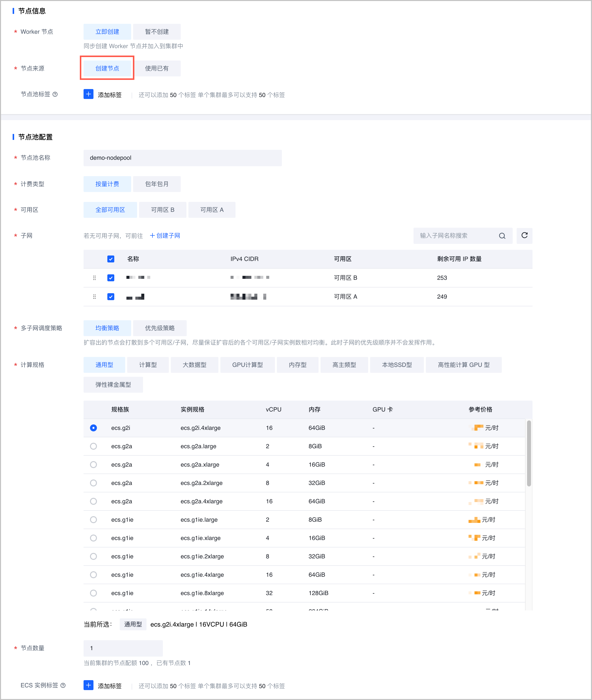592x700 pixels.
Task: Select the ecs.g2a.xlarge instance spec
Action: click(94, 465)
